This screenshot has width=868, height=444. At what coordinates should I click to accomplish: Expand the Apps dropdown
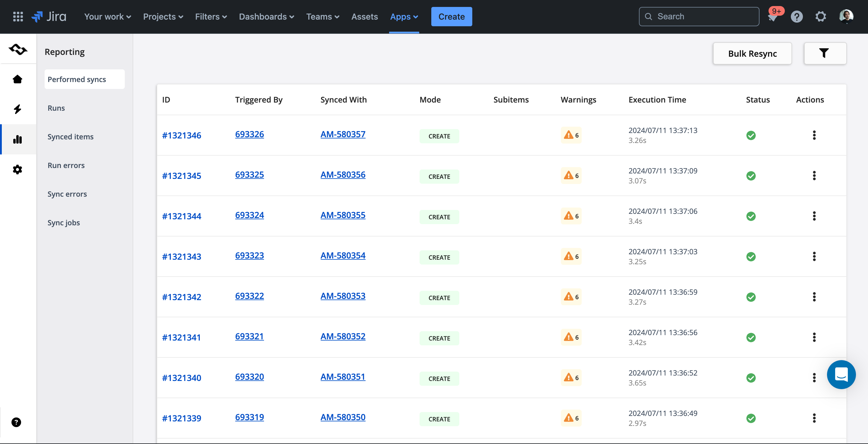coord(404,17)
